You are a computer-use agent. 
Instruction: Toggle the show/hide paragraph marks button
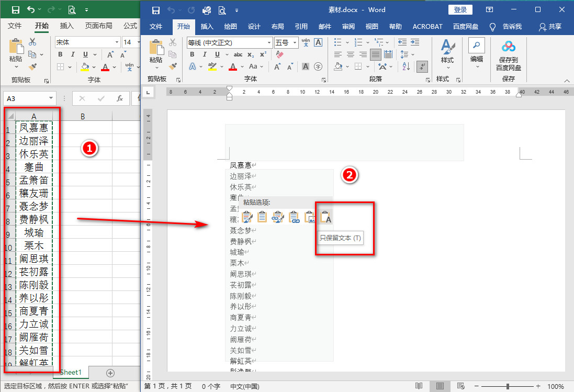[x=422, y=66]
